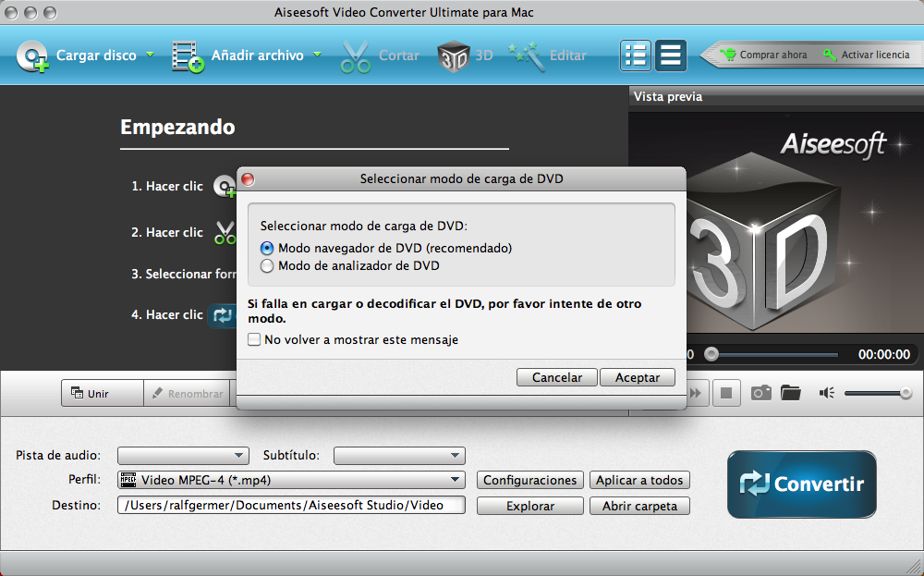Click the Empezando heading
This screenshot has width=924, height=576.
[x=177, y=128]
